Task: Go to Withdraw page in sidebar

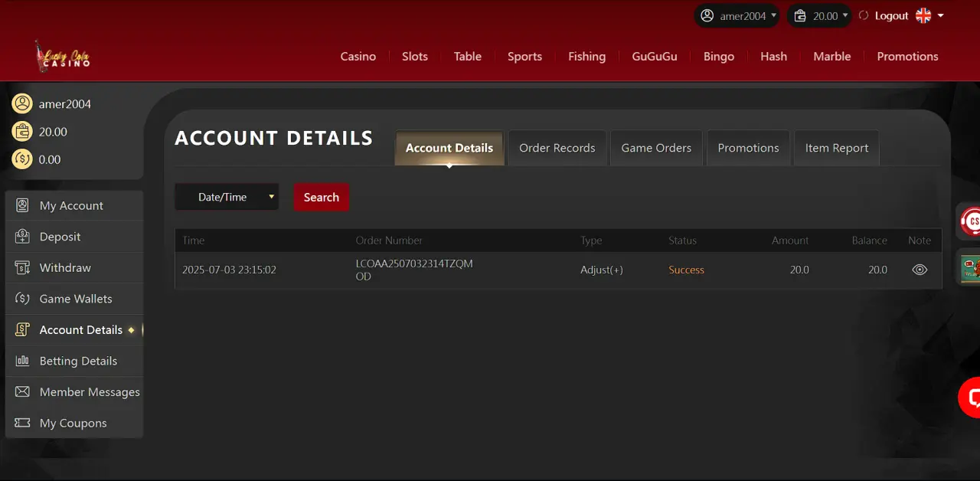Action: coord(74,267)
